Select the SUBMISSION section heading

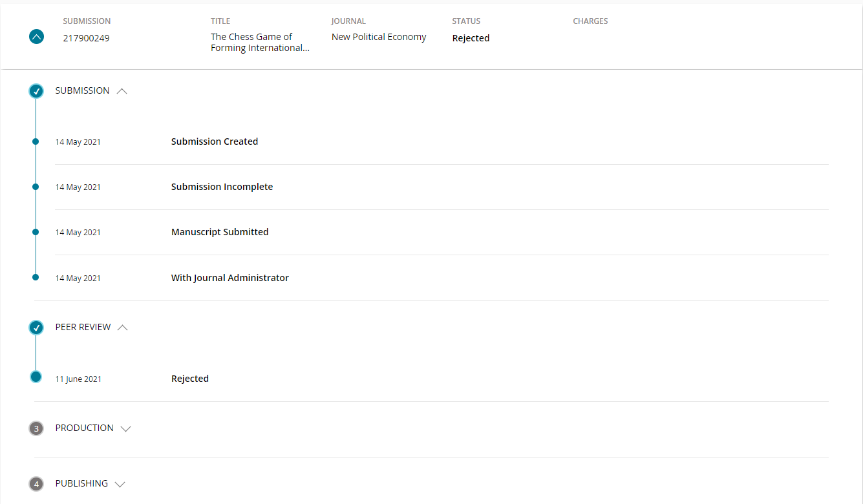(82, 90)
